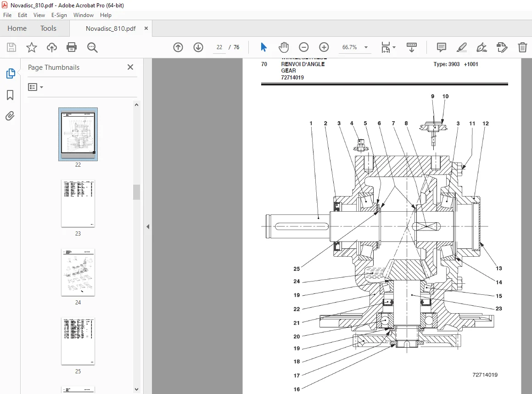Open the Help menu
532x394 pixels.
click(106, 15)
